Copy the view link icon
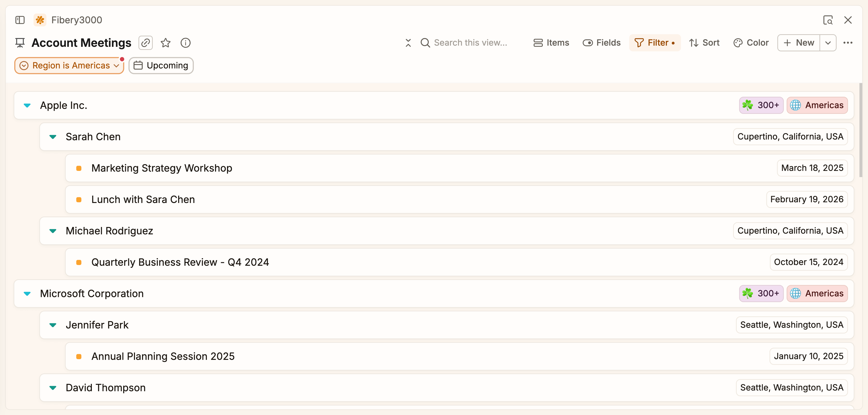This screenshot has width=868, height=415. click(145, 43)
